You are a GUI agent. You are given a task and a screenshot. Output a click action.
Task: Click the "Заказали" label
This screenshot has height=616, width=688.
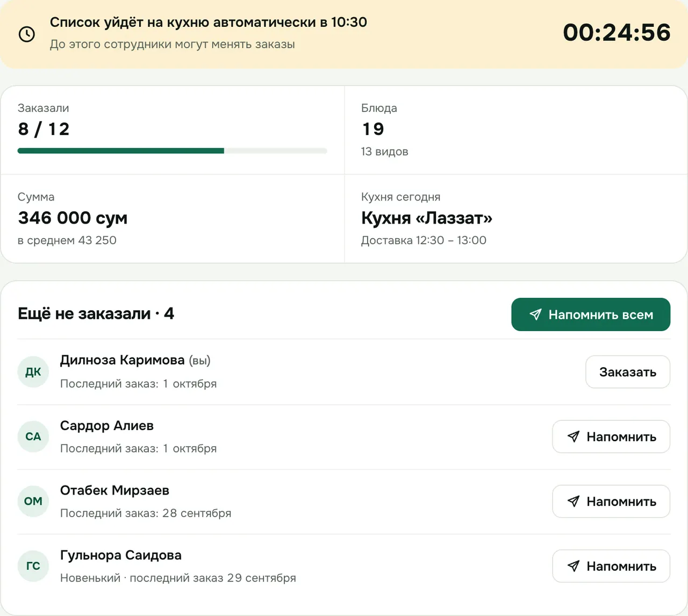(x=44, y=108)
